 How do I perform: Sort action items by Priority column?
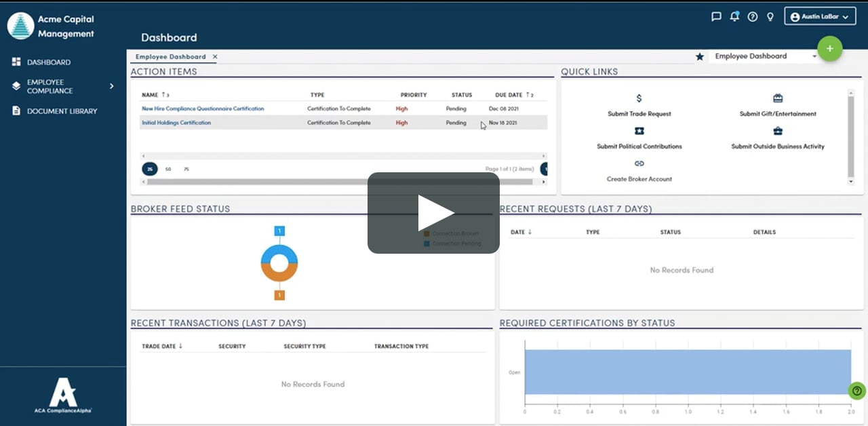pos(414,95)
